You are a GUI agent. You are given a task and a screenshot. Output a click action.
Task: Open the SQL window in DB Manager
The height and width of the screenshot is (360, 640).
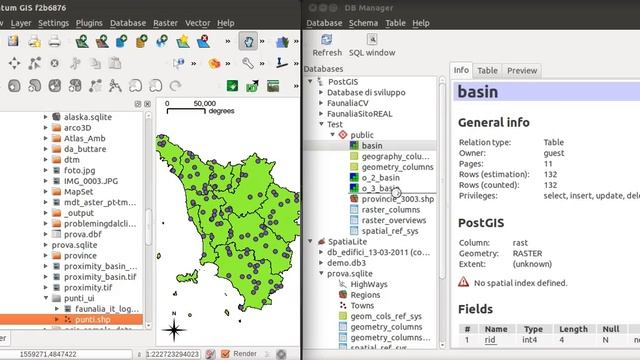coord(372,40)
